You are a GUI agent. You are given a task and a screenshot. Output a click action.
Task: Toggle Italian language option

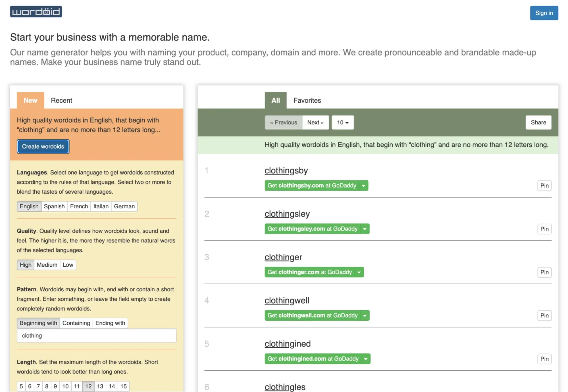pyautogui.click(x=101, y=206)
